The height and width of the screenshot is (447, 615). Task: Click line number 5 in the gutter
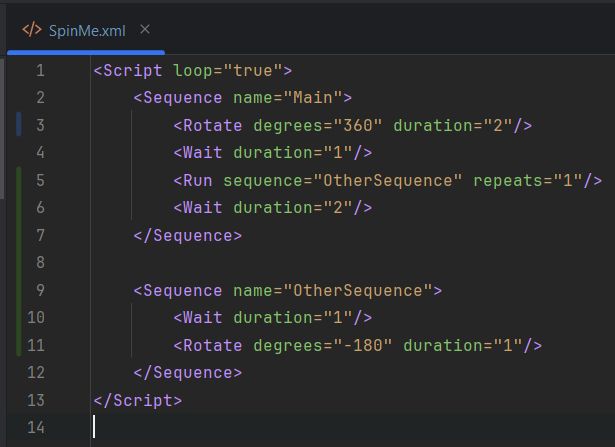coord(40,180)
